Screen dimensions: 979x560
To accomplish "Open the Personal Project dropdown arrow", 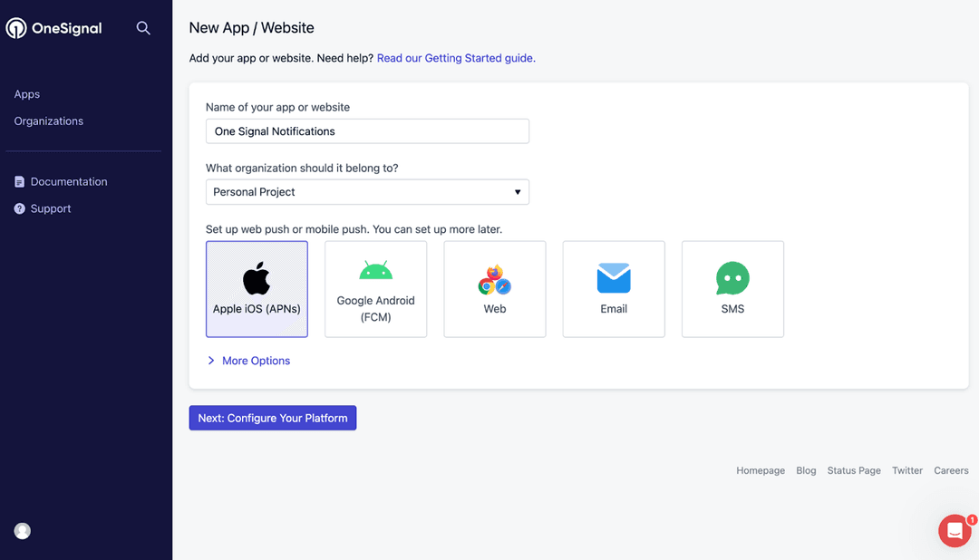I will 517,191.
